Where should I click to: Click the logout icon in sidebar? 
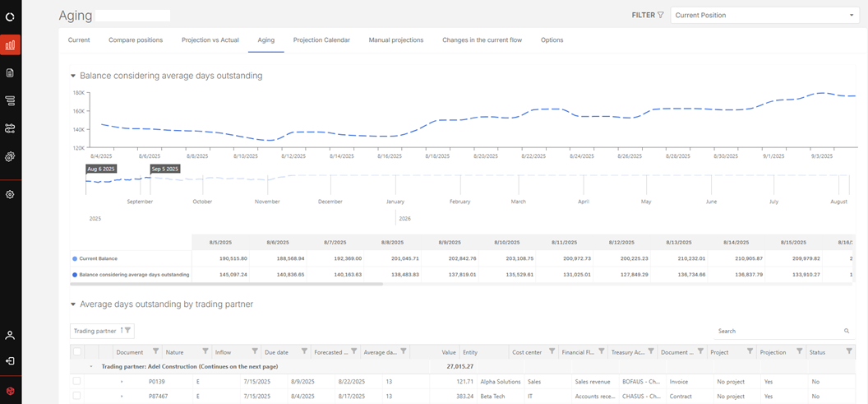11,361
